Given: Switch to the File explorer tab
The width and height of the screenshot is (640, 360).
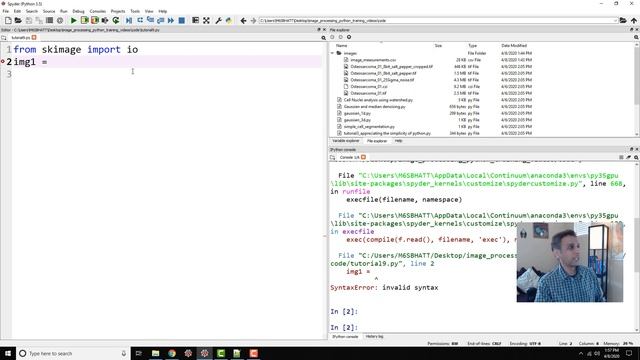Looking at the screenshot, I should tap(377, 141).
